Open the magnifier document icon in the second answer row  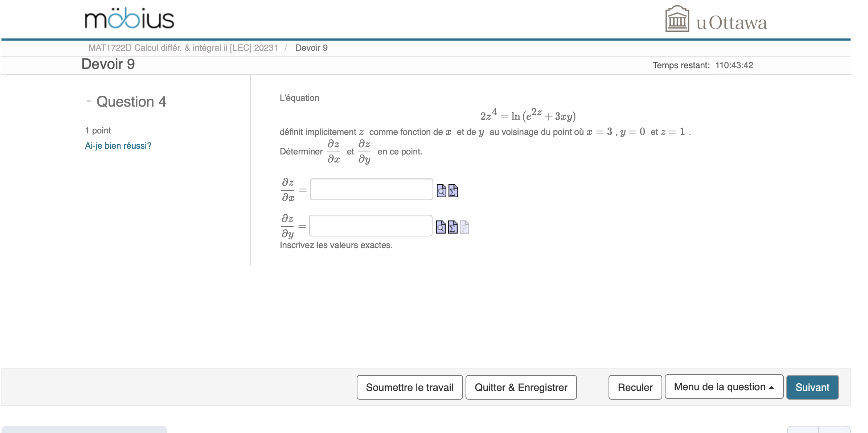coord(441,227)
